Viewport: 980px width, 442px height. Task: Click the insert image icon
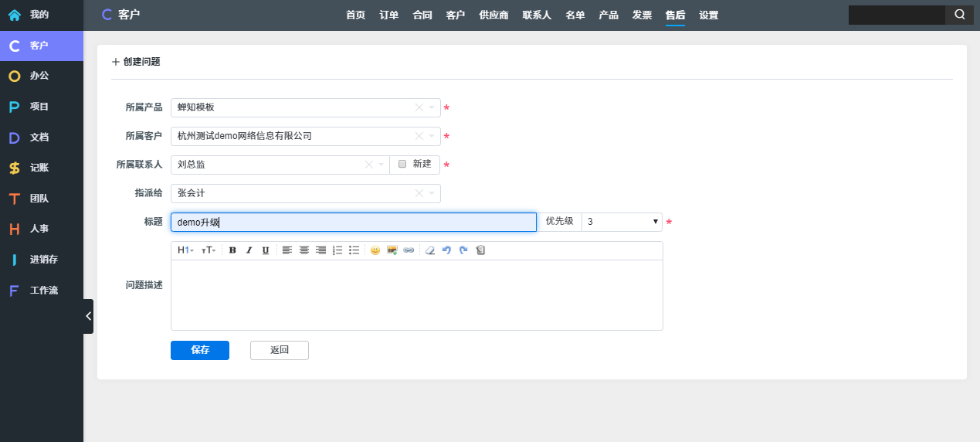pyautogui.click(x=392, y=250)
